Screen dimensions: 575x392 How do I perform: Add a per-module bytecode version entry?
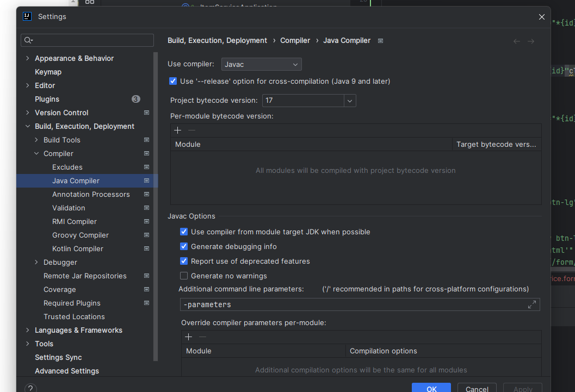click(177, 130)
